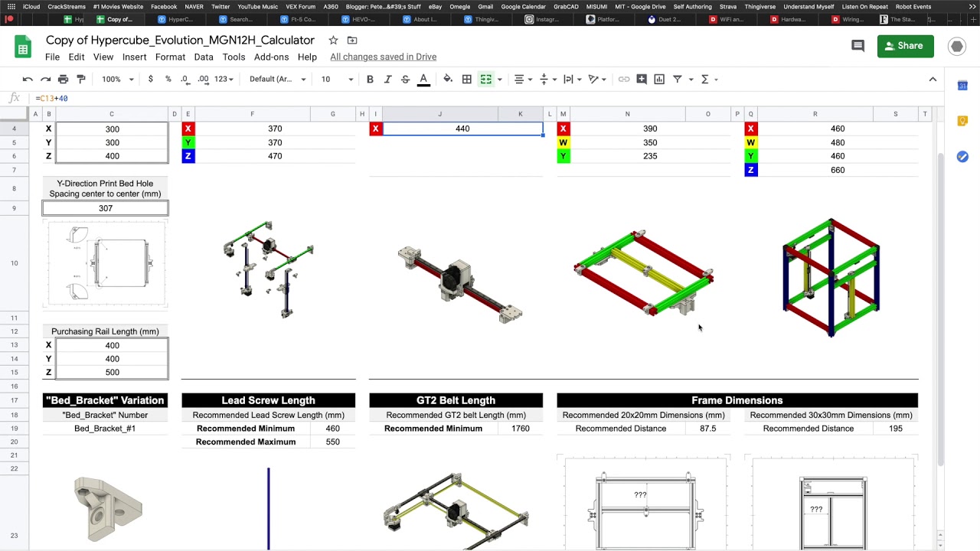Insert a link

[624, 79]
